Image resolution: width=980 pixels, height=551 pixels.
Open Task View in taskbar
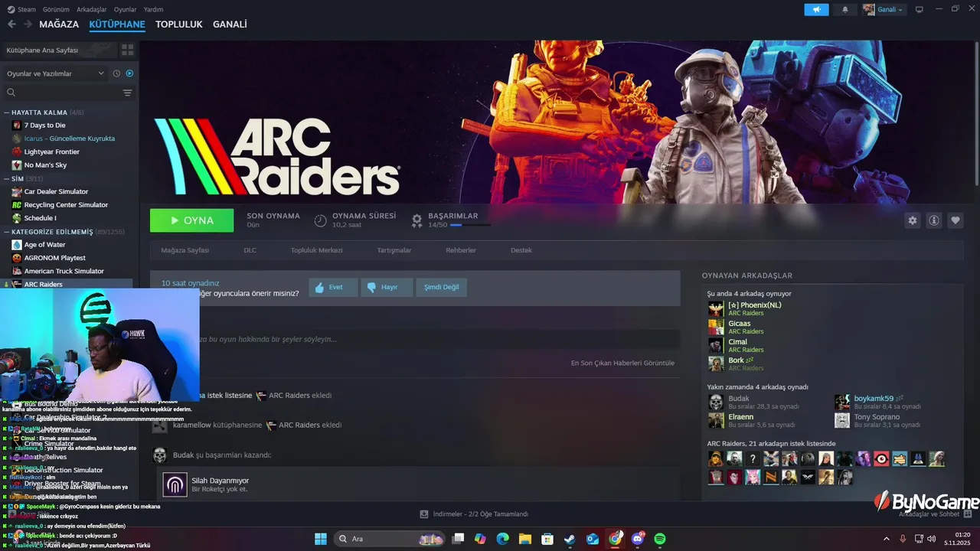pyautogui.click(x=458, y=539)
